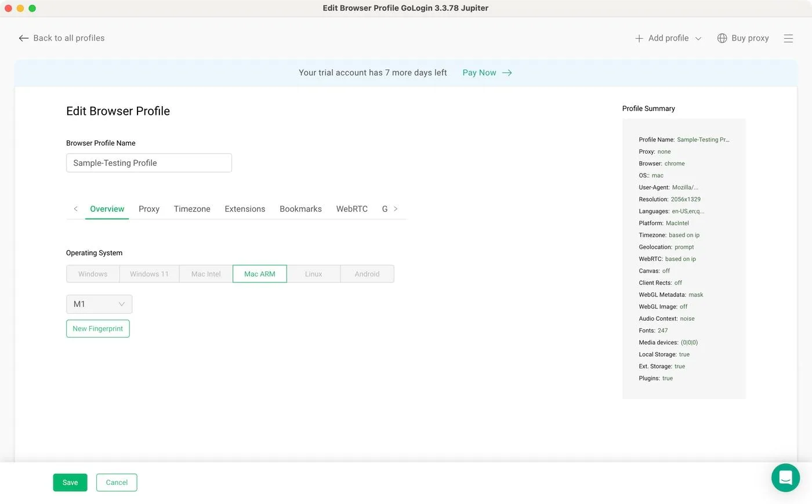
Task: Click the Timezone: based on ip summary row
Action: click(x=669, y=235)
